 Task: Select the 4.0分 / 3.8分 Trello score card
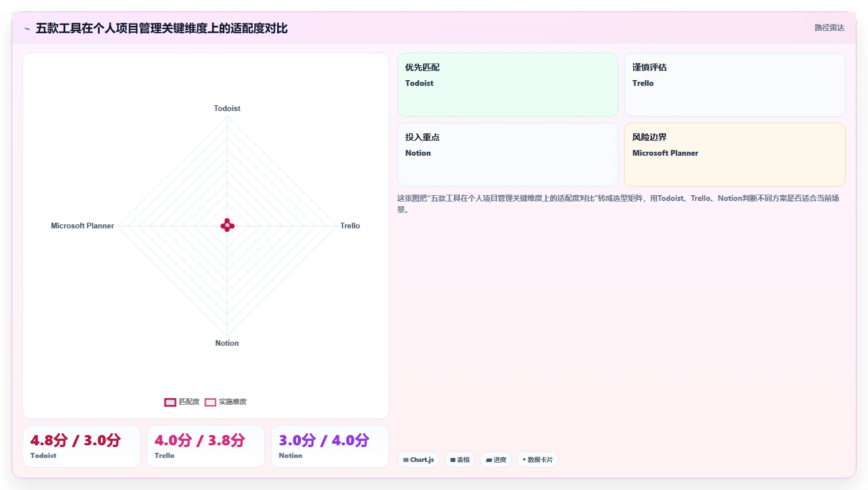pyautogui.click(x=206, y=446)
